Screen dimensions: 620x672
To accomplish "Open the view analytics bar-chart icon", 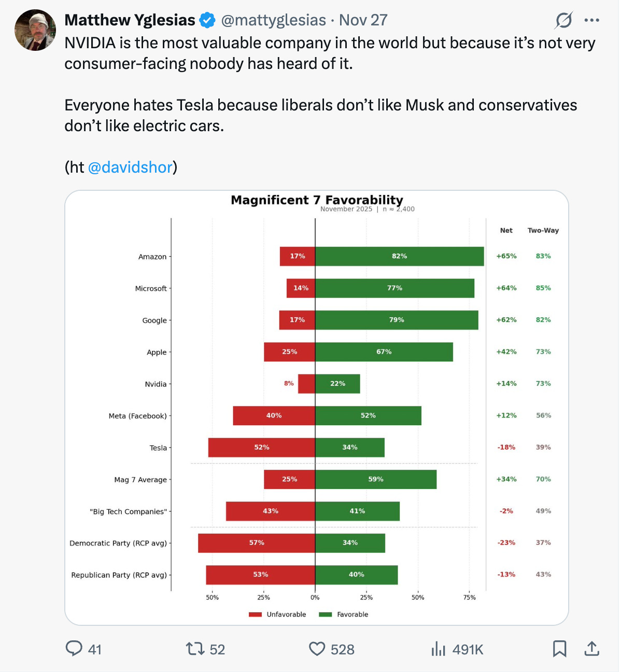I will (x=438, y=649).
